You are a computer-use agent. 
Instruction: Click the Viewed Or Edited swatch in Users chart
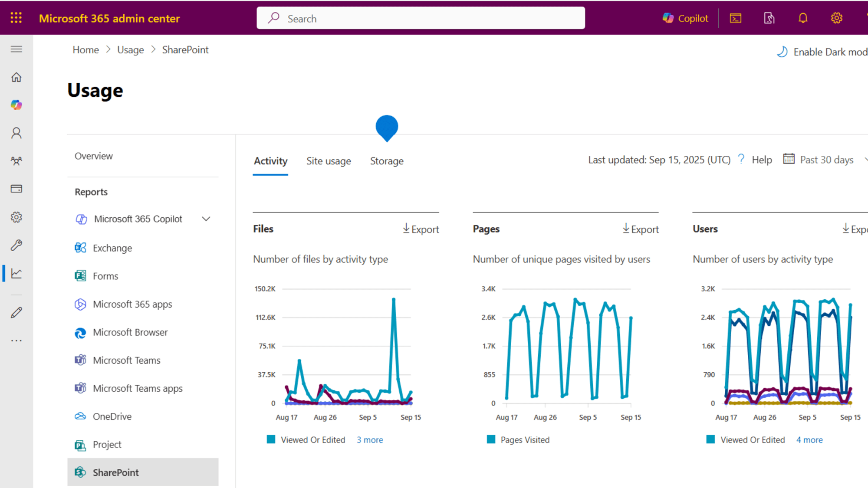(x=710, y=439)
